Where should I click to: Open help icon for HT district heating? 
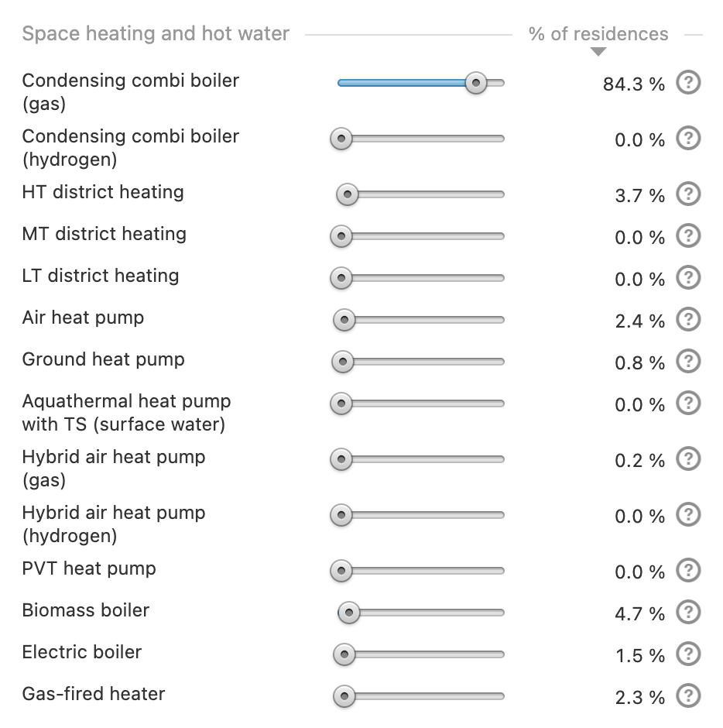coord(688,194)
